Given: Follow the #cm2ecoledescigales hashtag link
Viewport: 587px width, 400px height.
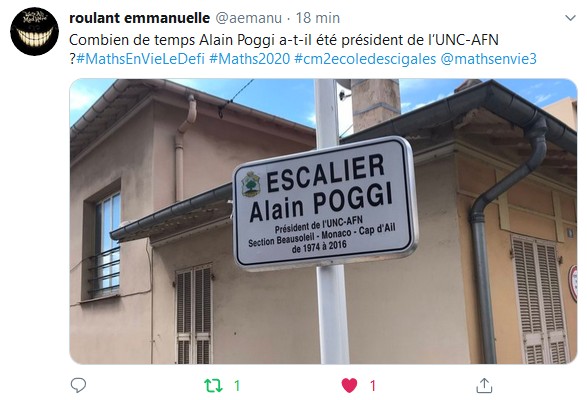Looking at the screenshot, I should click(x=365, y=59).
